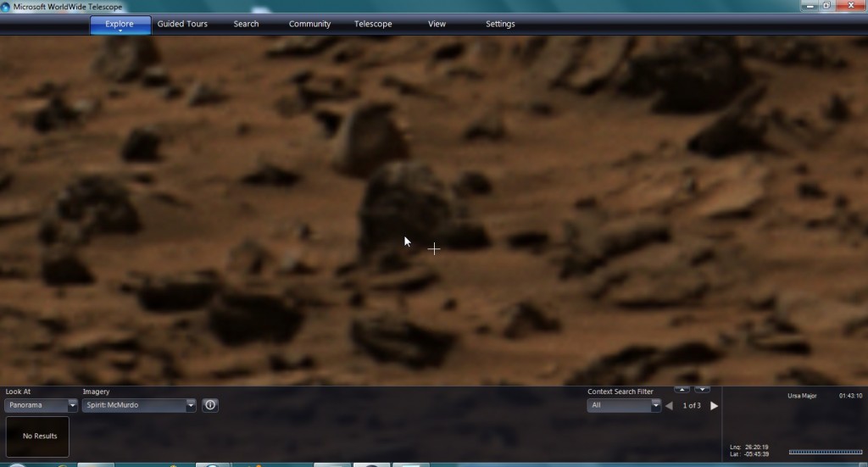Image resolution: width=868 pixels, height=467 pixels.
Task: Open the Community tab
Action: point(309,24)
